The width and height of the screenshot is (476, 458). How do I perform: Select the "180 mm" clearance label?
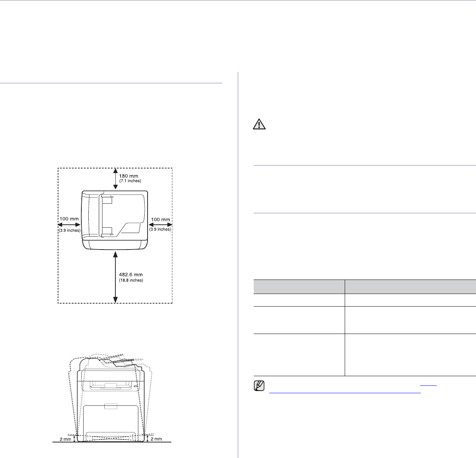pyautogui.click(x=129, y=175)
